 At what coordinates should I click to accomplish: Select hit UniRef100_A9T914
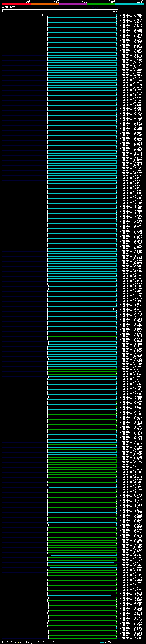(x=131, y=608)
